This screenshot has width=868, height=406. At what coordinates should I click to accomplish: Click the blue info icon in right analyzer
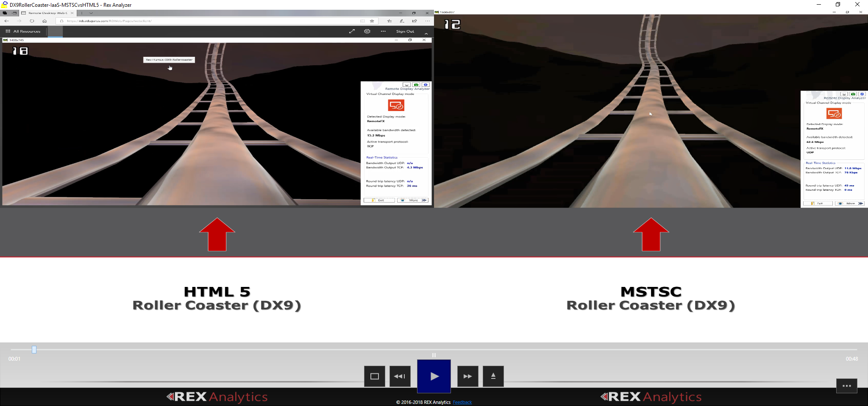(x=862, y=94)
